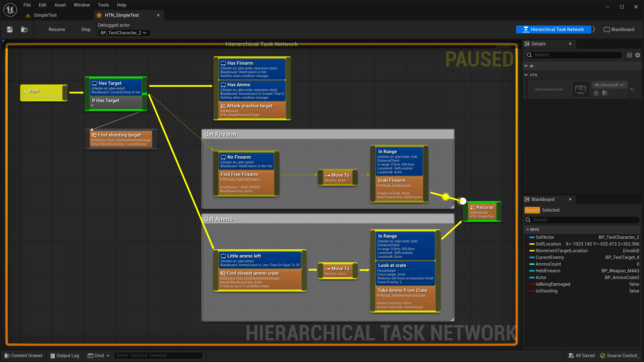Click the Recurse subnetwork node icon

pyautogui.click(x=472, y=207)
